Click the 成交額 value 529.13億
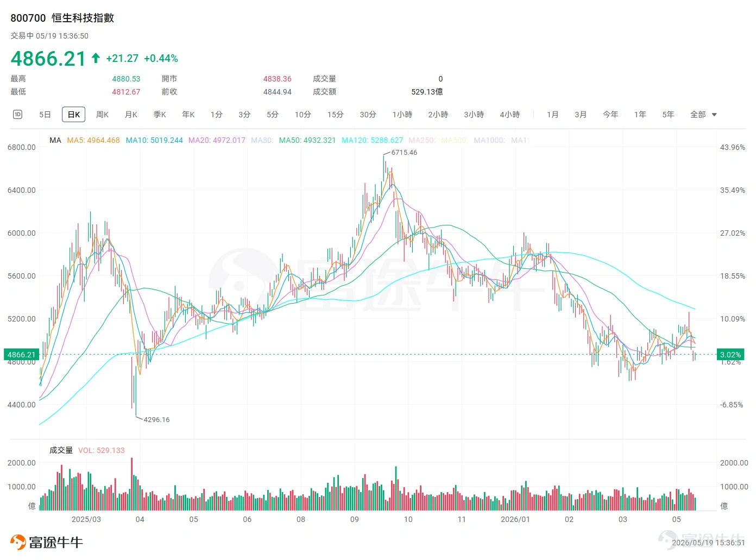This screenshot has width=756, height=560. (x=427, y=92)
